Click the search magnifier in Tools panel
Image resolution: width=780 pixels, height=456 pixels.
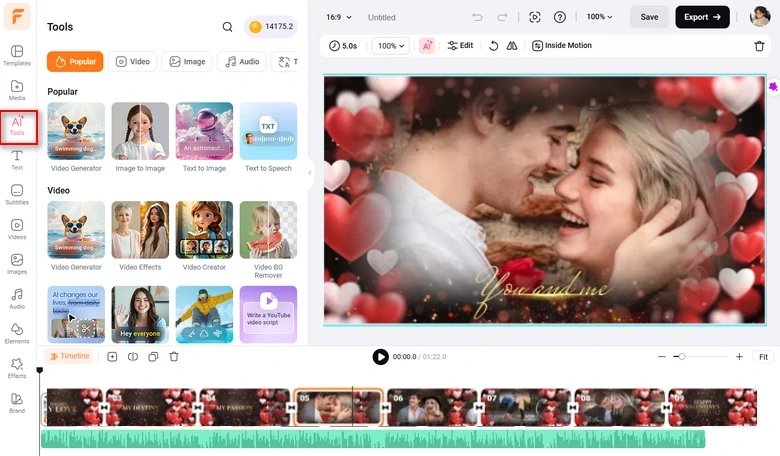click(x=227, y=27)
